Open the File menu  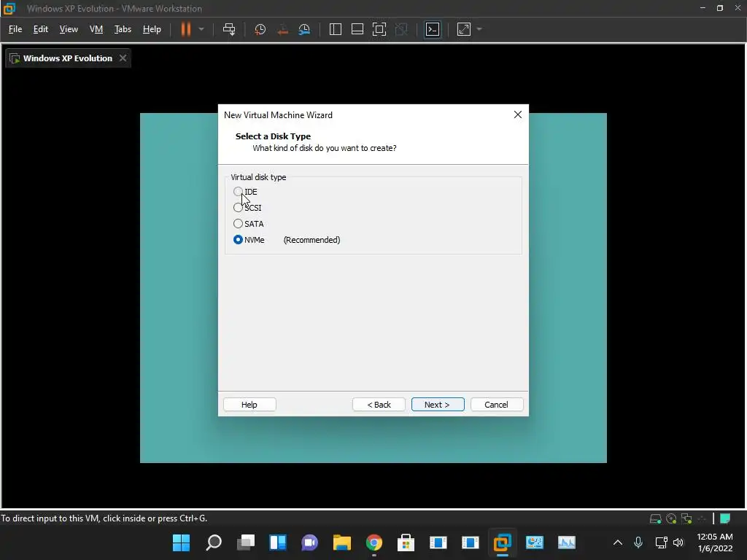click(x=15, y=29)
